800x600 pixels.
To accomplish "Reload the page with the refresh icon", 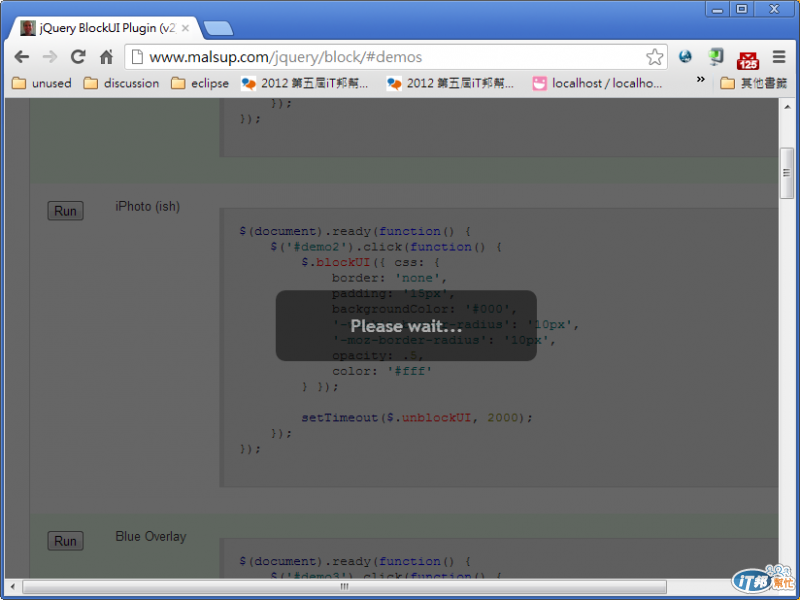I will pos(78,57).
